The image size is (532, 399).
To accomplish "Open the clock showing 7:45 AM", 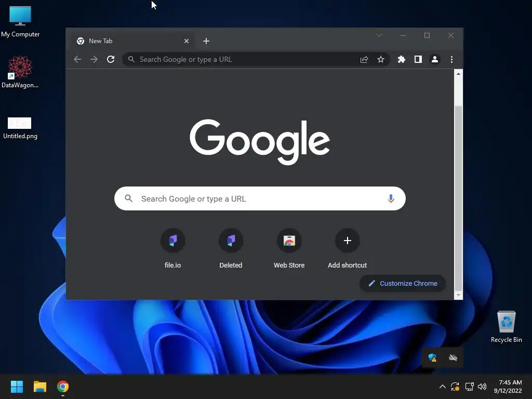I will (x=508, y=387).
